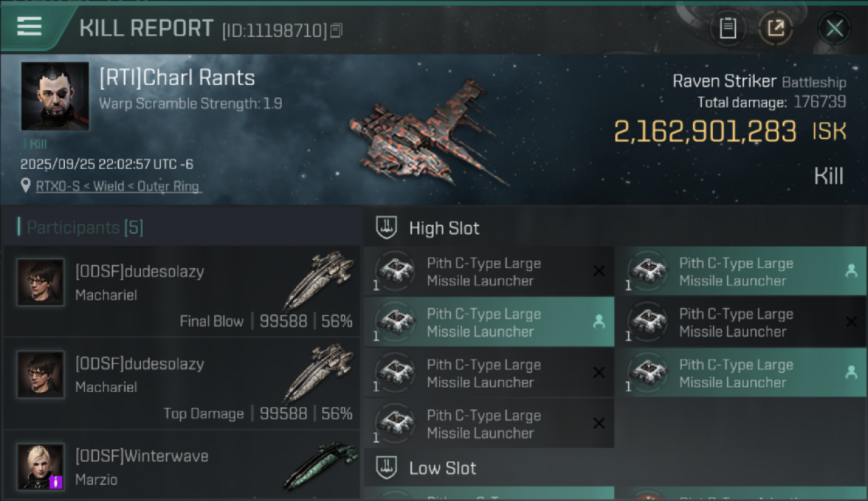Viewport: 868px width, 501px height.
Task: Close the kill report window
Action: (834, 28)
